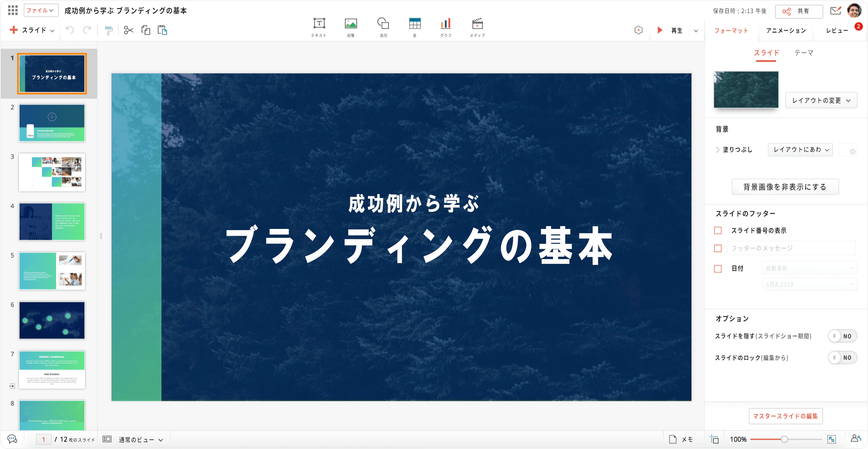Select slide 3 thumbnail with photo collage
The height and width of the screenshot is (449, 868).
[52, 172]
